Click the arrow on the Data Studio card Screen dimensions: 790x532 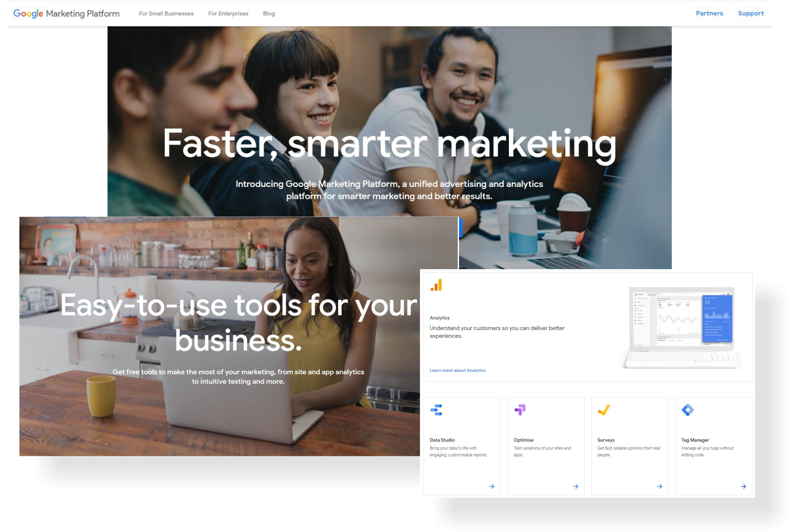coord(492,487)
